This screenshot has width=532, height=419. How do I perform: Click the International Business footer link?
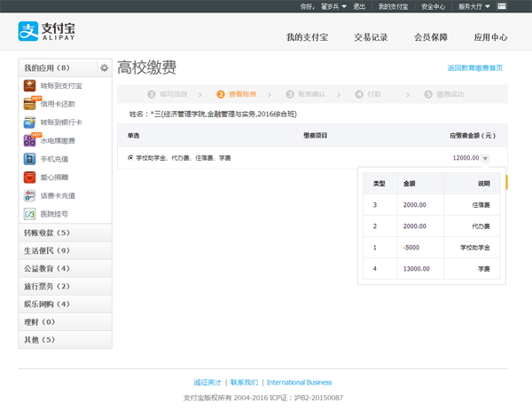(300, 383)
